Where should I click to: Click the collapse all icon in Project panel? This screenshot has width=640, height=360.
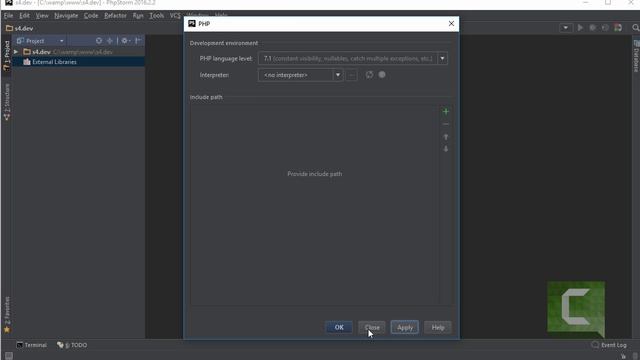[110, 41]
